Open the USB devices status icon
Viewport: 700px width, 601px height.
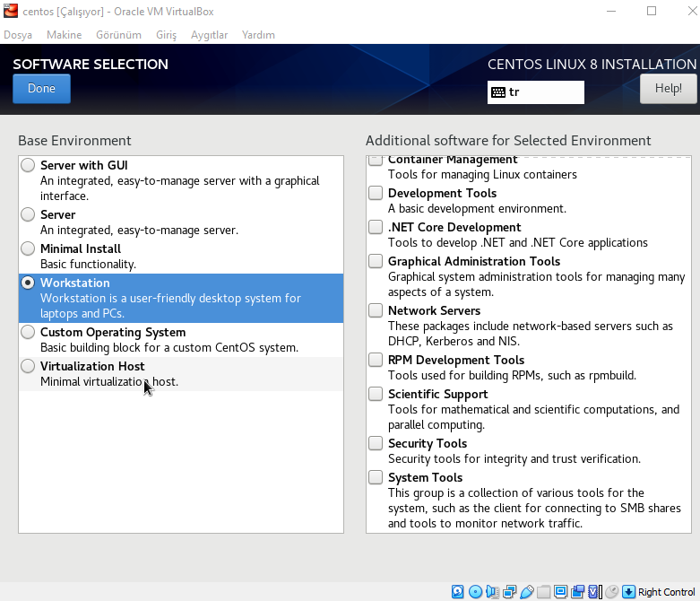[x=527, y=592]
